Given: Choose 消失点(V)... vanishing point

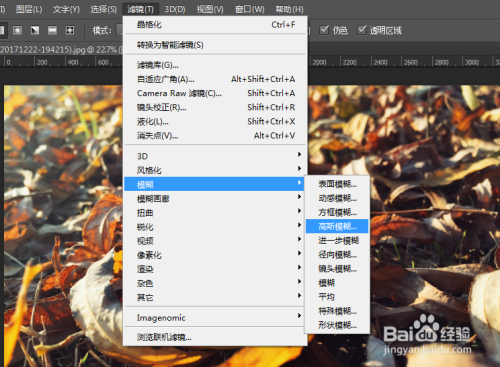Looking at the screenshot, I should 215,136.
